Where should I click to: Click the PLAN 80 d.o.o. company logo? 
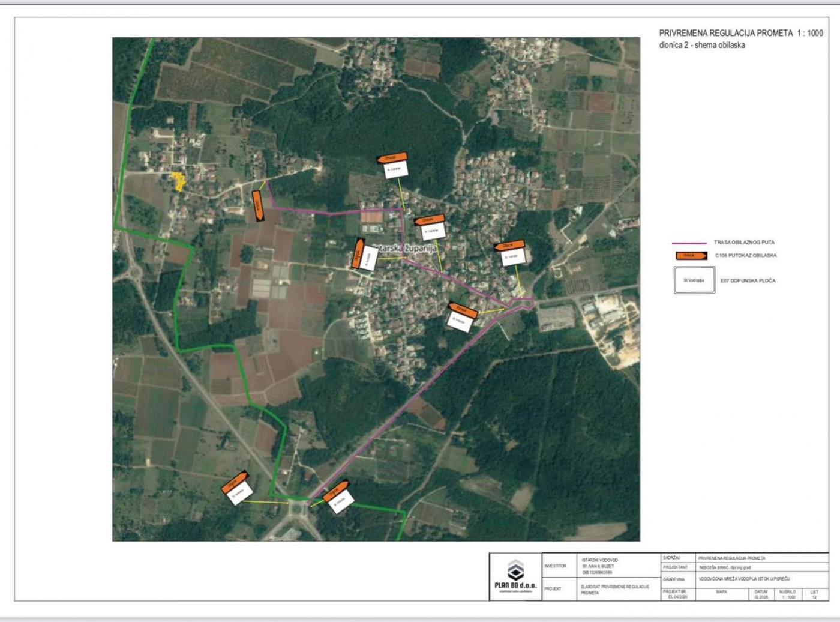[x=515, y=576]
